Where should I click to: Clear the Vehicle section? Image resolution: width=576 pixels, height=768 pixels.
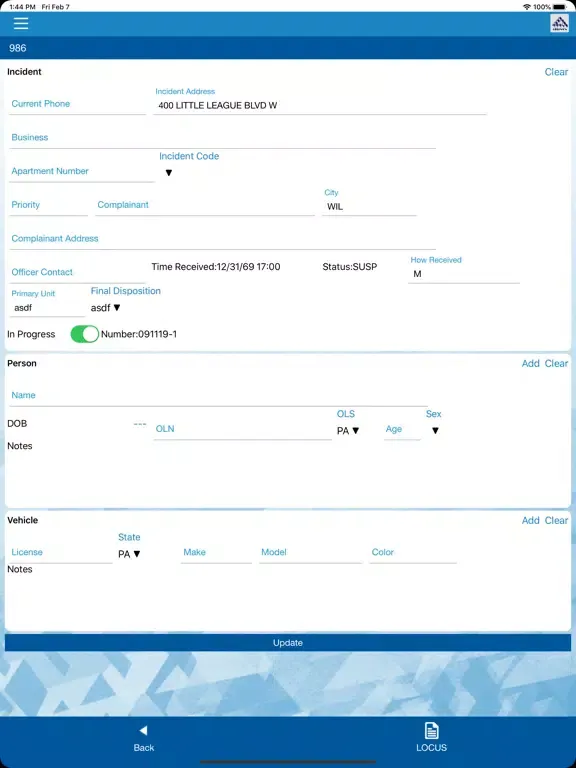tap(556, 520)
